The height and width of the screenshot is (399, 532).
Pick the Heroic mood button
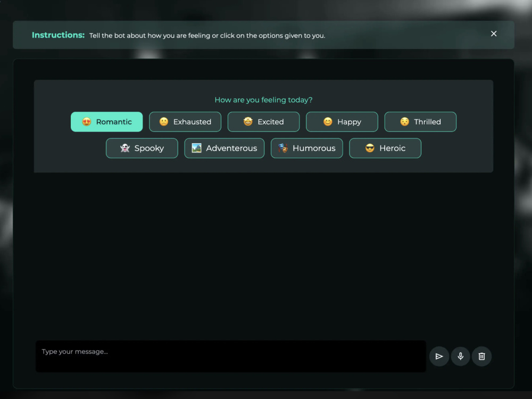385,148
